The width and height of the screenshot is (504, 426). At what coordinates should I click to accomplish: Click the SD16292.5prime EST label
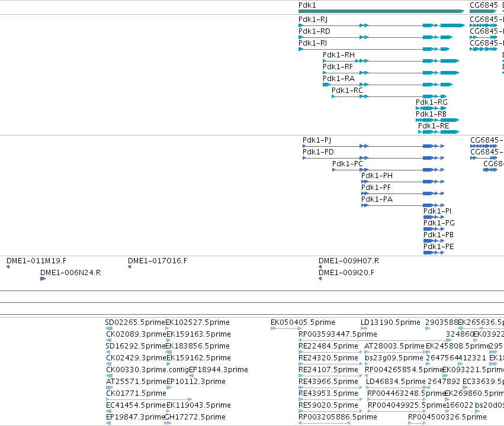point(136,346)
